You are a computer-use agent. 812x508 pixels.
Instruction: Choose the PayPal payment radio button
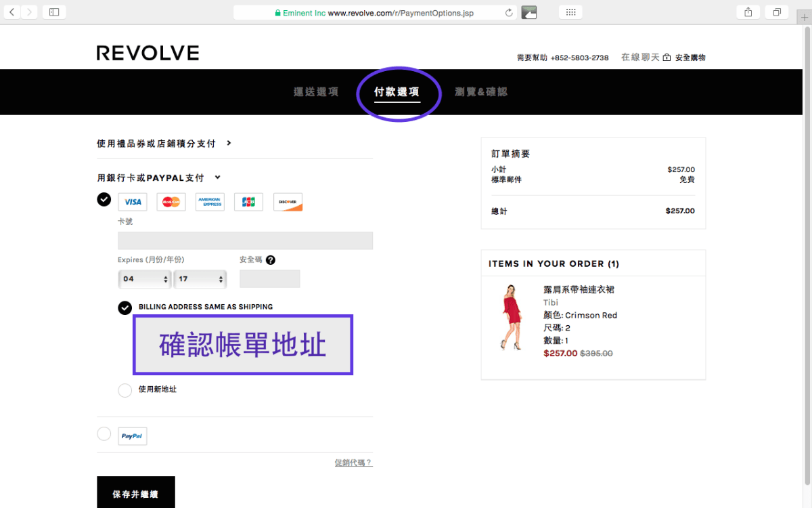coord(104,433)
